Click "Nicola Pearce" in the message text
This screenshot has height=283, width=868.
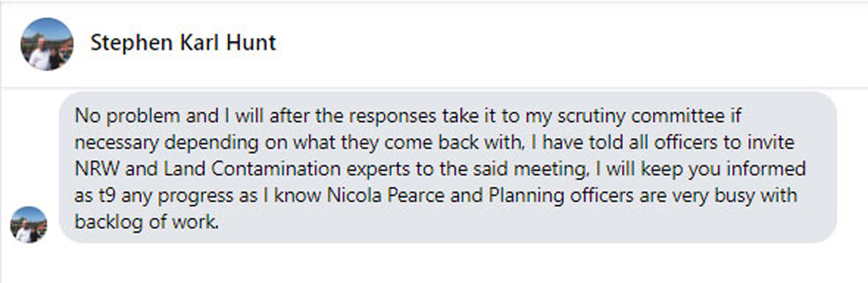[x=385, y=195]
